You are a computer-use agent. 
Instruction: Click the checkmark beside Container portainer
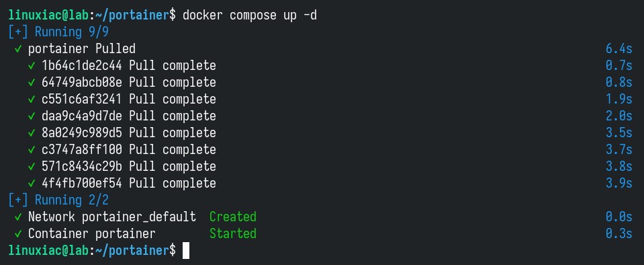coord(18,234)
